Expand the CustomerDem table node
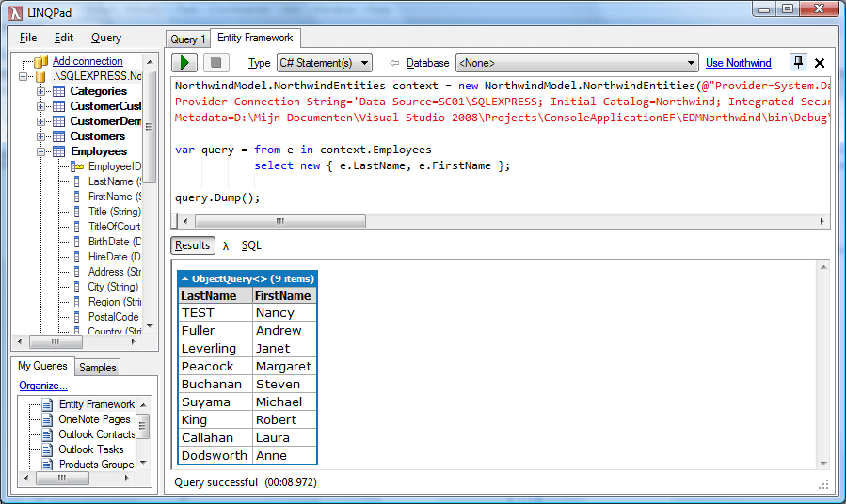This screenshot has width=846, height=504. click(x=40, y=121)
